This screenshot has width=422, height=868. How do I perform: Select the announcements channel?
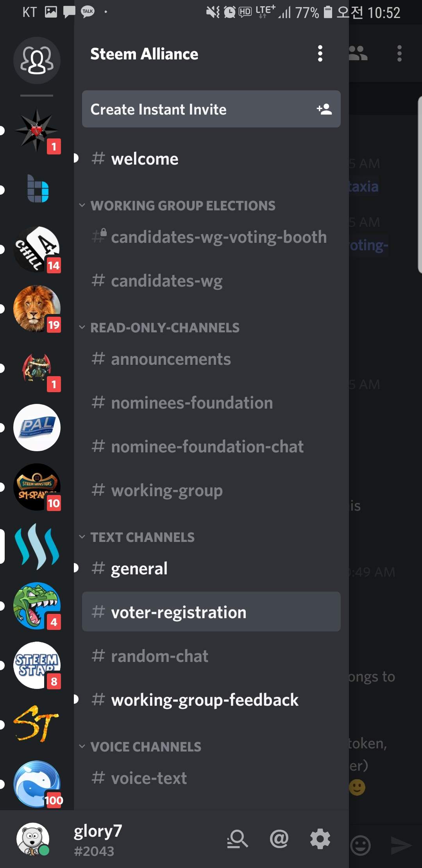pos(171,359)
